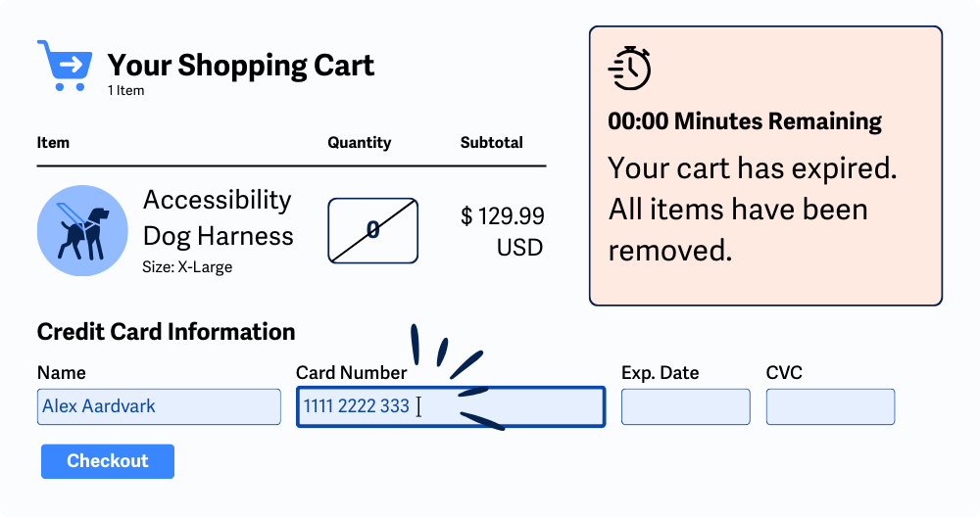Click the $ 129.99 USD subtotal
The width and height of the screenshot is (980, 518).
[x=503, y=231]
